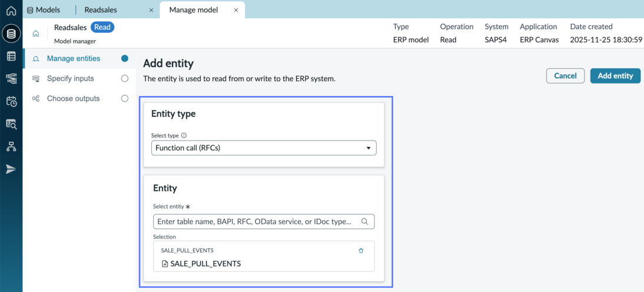Click the SAPS4 system value
The height and width of the screenshot is (292, 644).
click(x=496, y=40)
